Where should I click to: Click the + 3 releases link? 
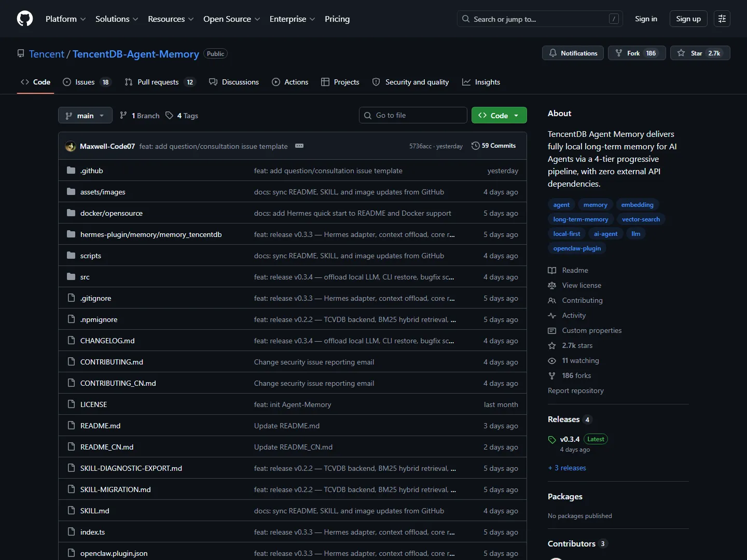(x=567, y=468)
